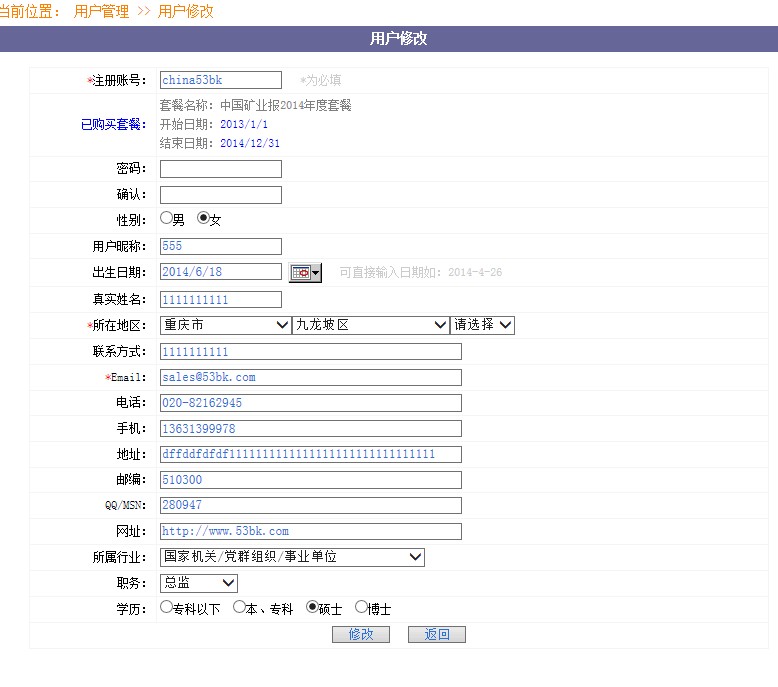
Task: Click the 密码 password input field
Action: click(x=220, y=169)
